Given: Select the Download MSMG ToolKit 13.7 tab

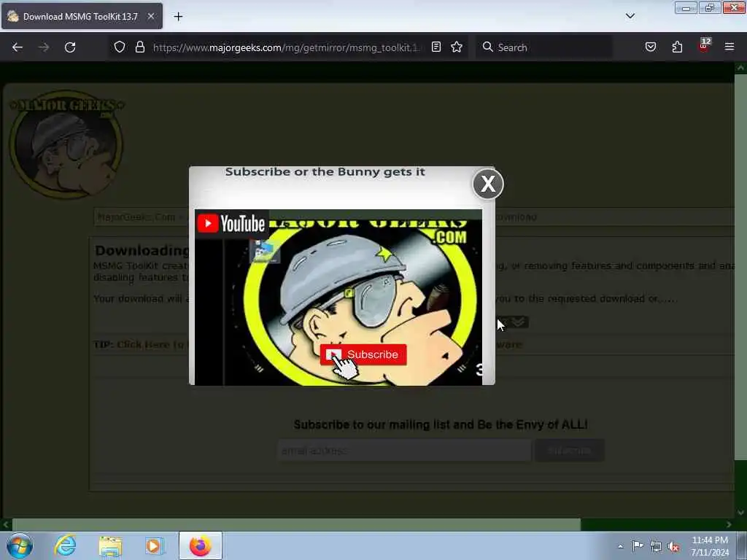Looking at the screenshot, I should pos(82,16).
